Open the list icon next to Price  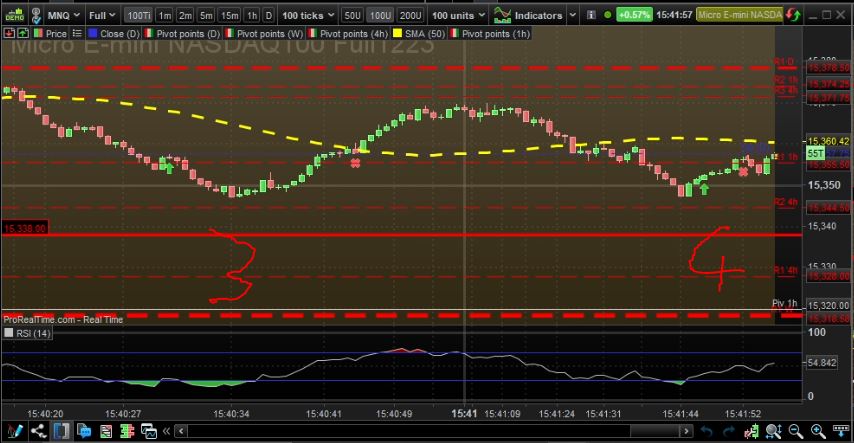(x=77, y=33)
